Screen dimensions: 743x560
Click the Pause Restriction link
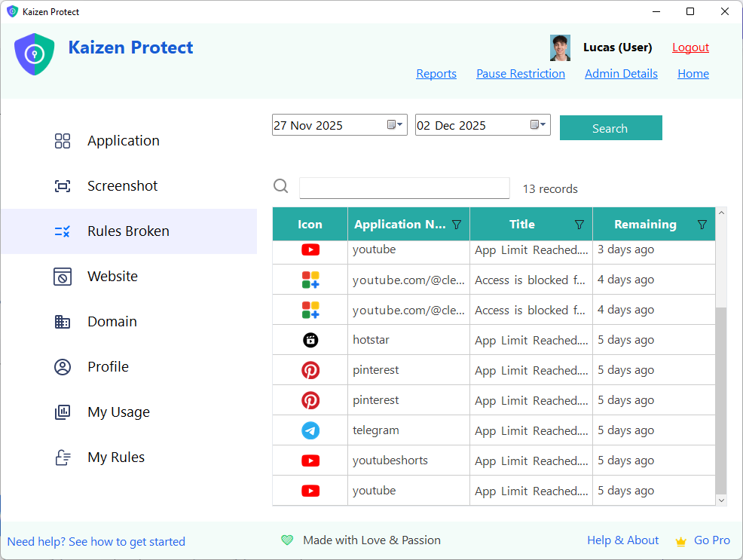[x=520, y=74]
